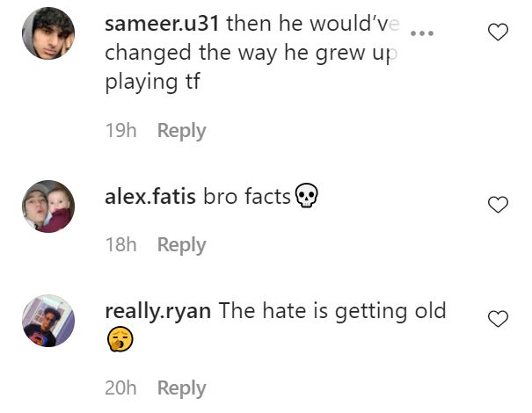Reply to alex.fatis's comment
This screenshot has height=413, width=532.
[x=181, y=245]
